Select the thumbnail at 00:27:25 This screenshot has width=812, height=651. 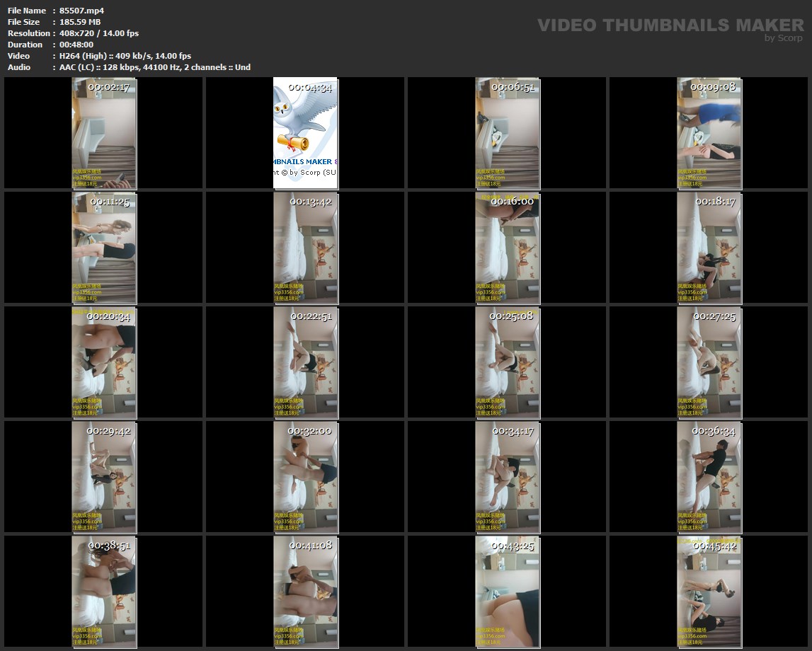(x=709, y=362)
